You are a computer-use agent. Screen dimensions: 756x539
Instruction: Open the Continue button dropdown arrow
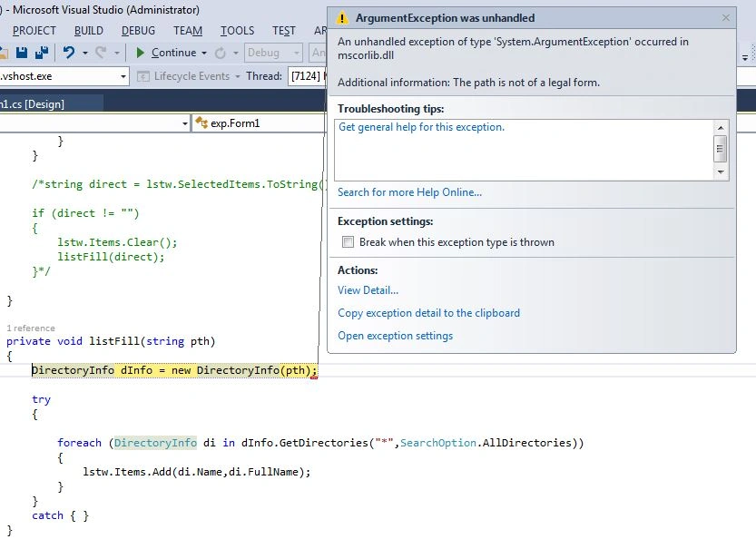[204, 53]
